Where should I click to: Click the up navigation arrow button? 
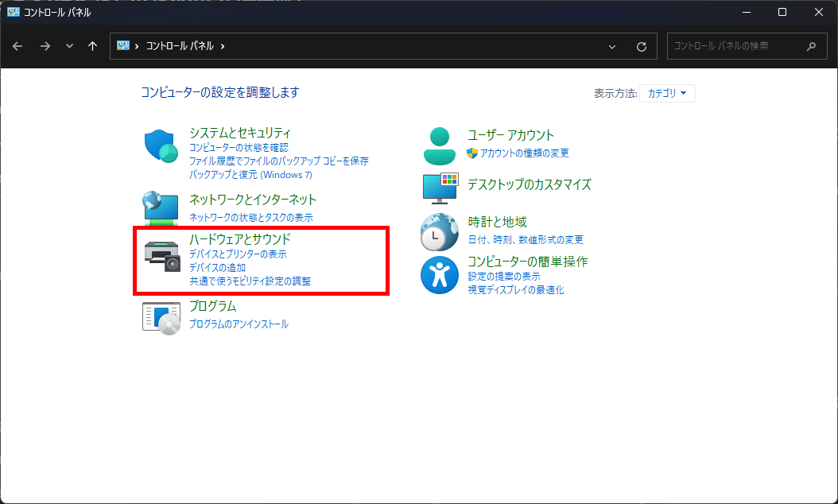[x=93, y=46]
